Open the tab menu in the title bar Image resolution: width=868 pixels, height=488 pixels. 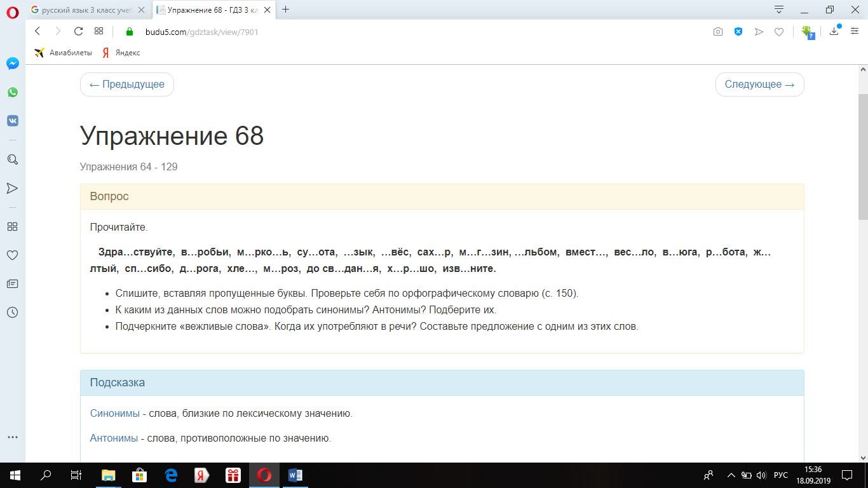click(x=779, y=10)
